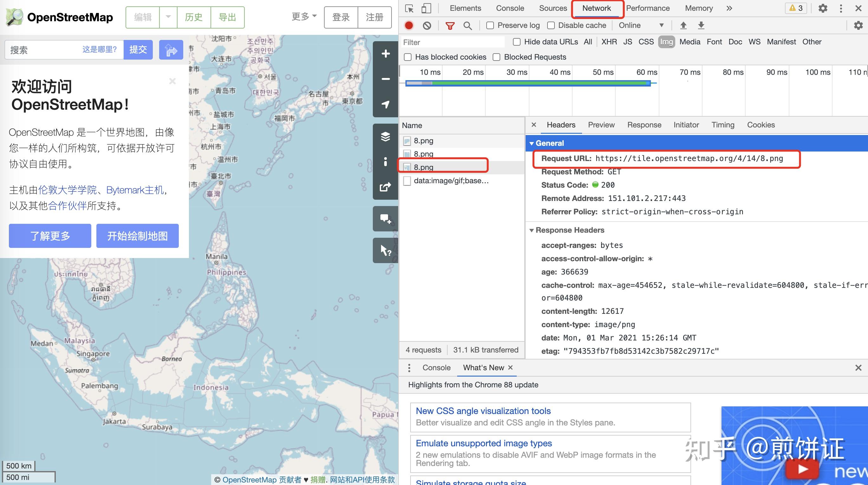Open the Console DevTools tab
868x485 pixels.
coord(509,9)
